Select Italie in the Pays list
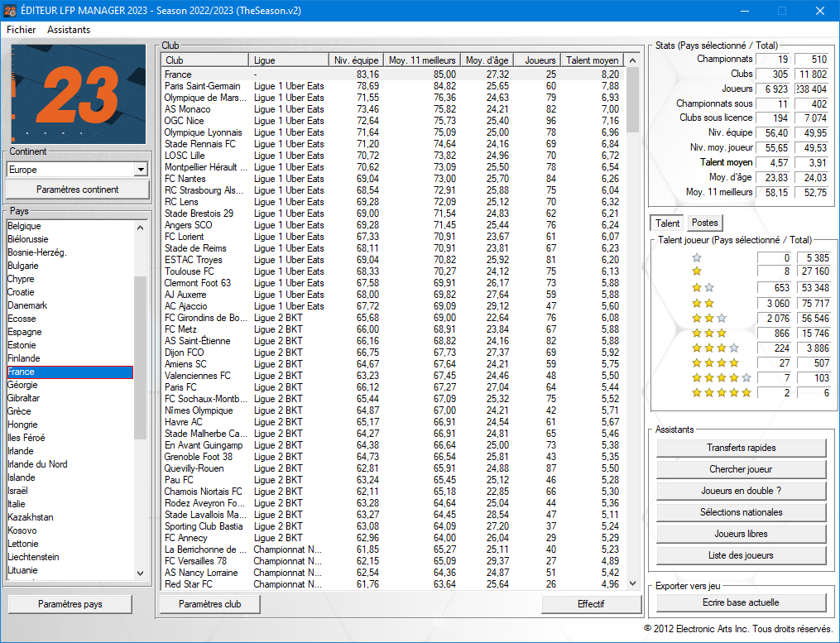 click(x=70, y=504)
